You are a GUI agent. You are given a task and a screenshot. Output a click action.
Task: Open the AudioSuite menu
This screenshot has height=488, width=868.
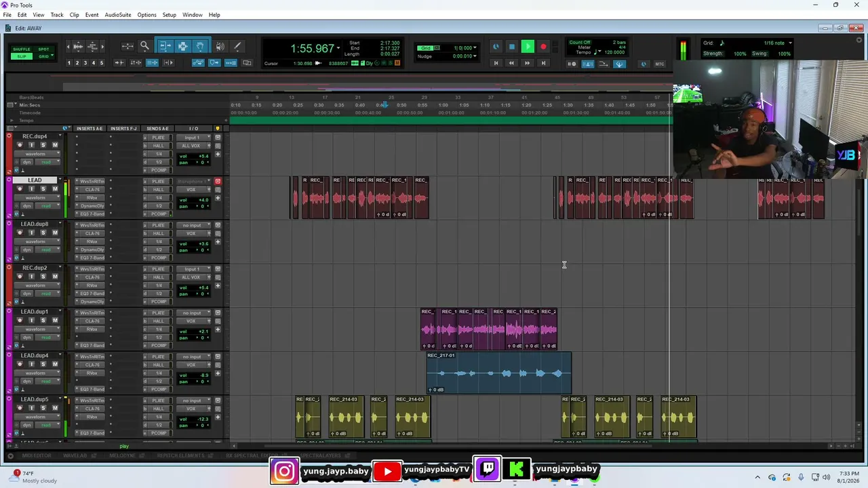[118, 15]
